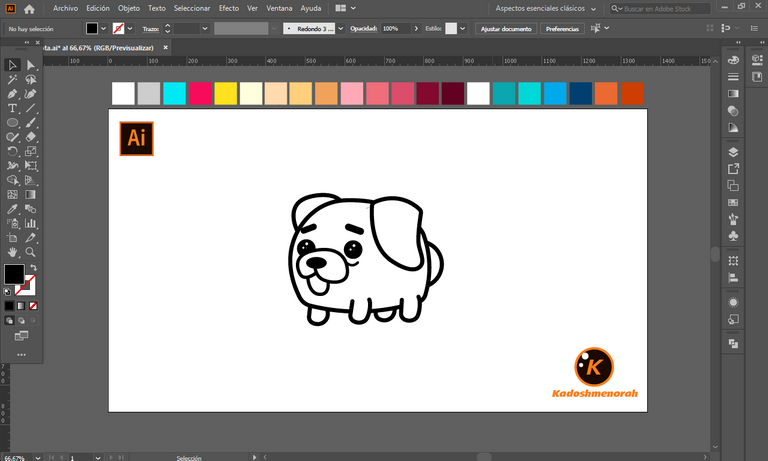
Task: Pick the yellow swatch above the artboard
Action: click(225, 93)
